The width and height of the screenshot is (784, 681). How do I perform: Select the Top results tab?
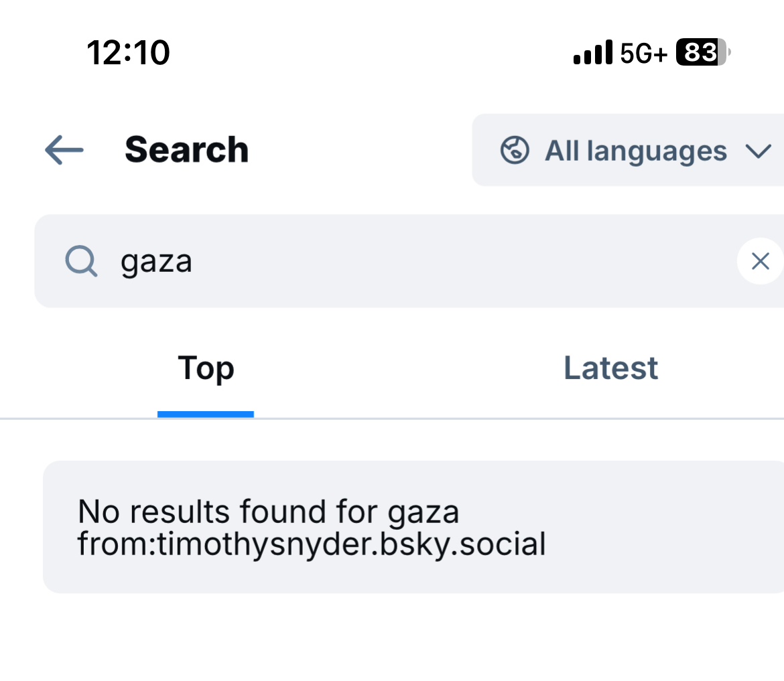pyautogui.click(x=206, y=368)
